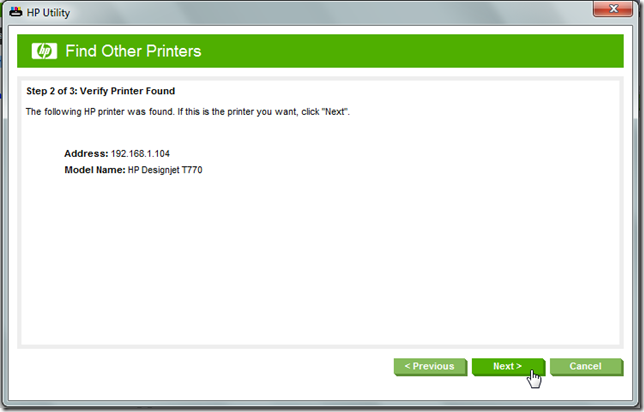Viewport: 644px width, 412px height.
Task: Click the bold 'Address:' label
Action: click(86, 154)
